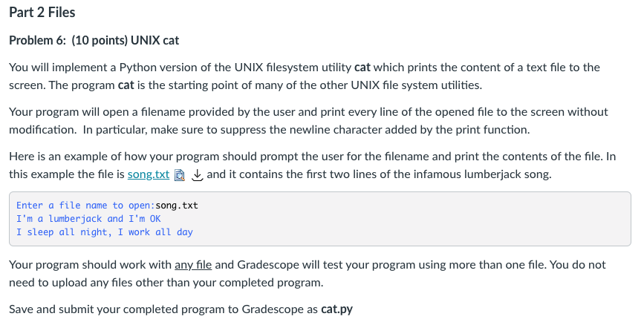Image resolution: width=644 pixels, height=325 pixels.
Task: Open the song.txt hyperlink
Action: (x=149, y=174)
